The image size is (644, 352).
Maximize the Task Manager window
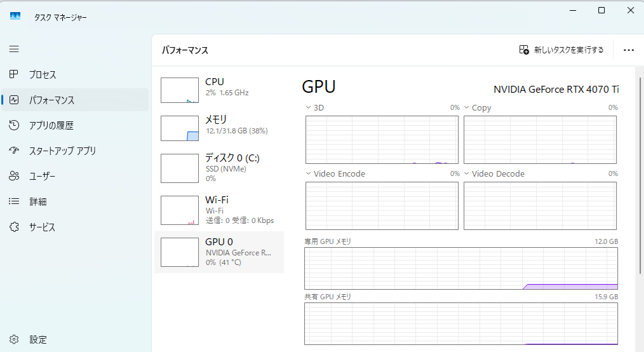point(601,10)
